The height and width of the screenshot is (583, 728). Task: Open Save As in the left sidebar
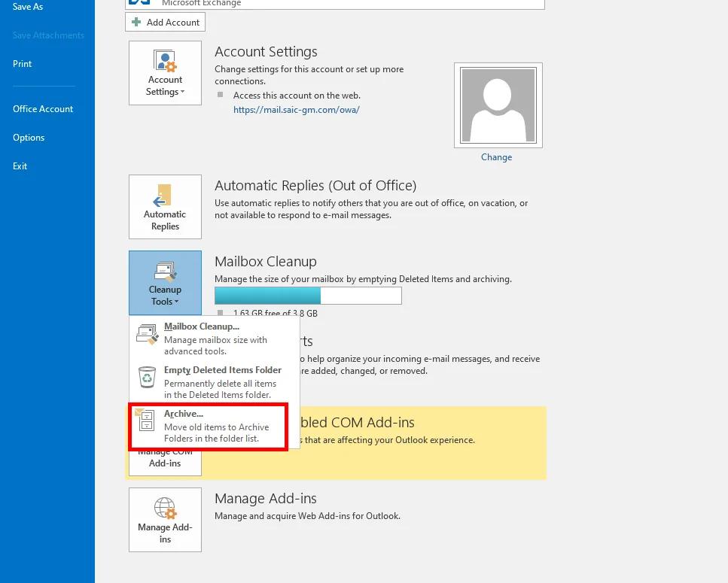[28, 7]
